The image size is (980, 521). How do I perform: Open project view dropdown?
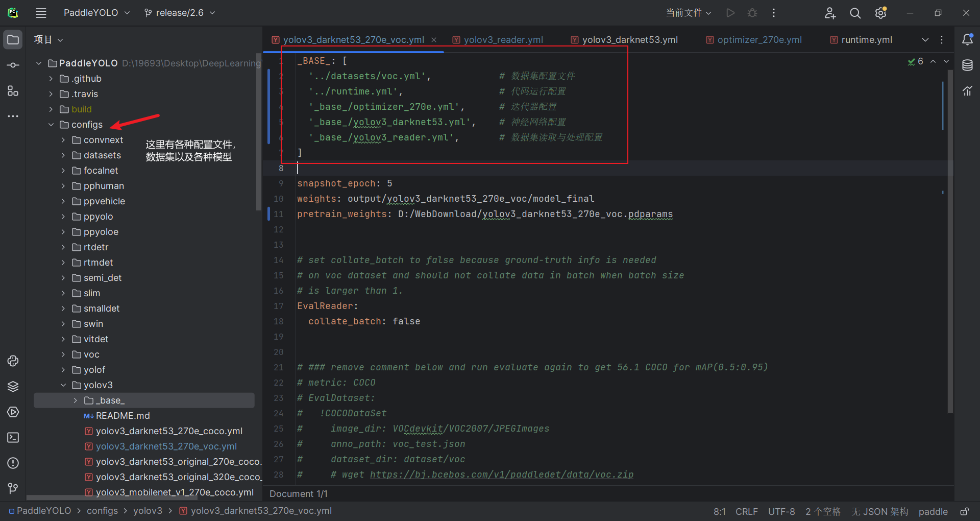coord(48,40)
